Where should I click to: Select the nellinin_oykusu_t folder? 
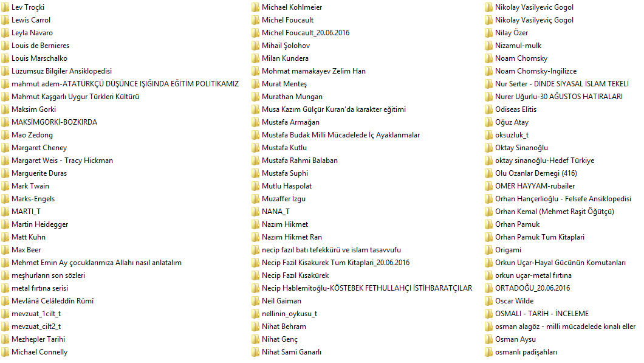click(289, 314)
